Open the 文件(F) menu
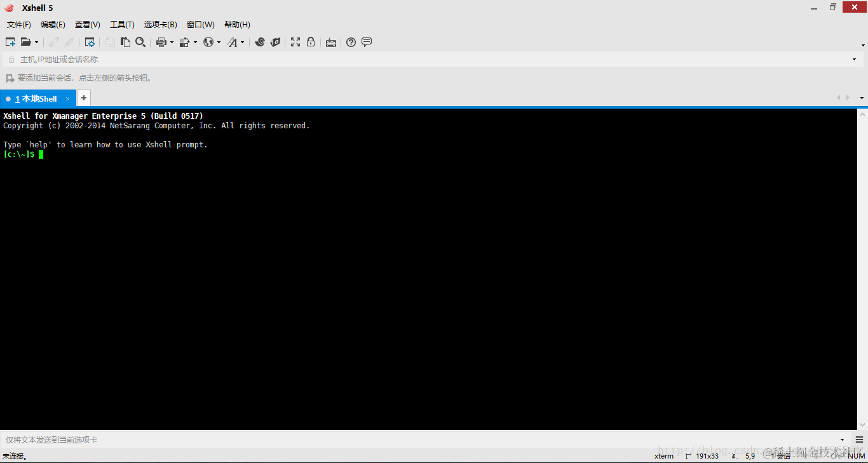Image resolution: width=868 pixels, height=463 pixels. pyautogui.click(x=19, y=25)
